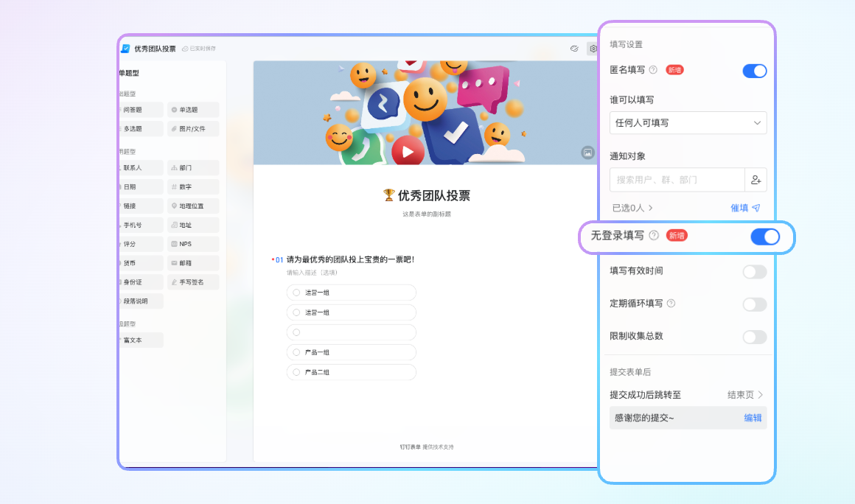Click the 催填 reminder link
This screenshot has height=504, width=855.
[x=744, y=208]
